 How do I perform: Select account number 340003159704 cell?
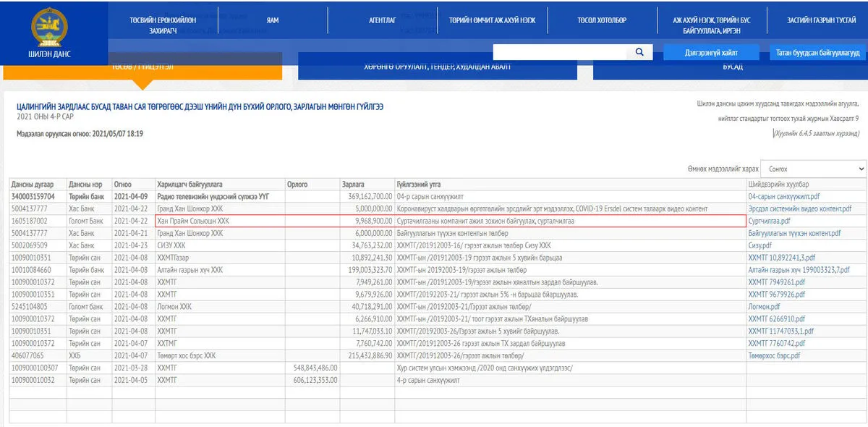tap(38, 196)
